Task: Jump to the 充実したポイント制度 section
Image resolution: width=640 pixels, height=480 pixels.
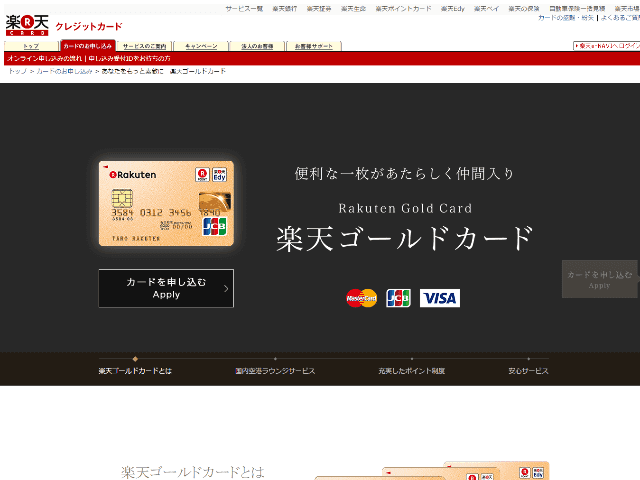Action: click(411, 371)
